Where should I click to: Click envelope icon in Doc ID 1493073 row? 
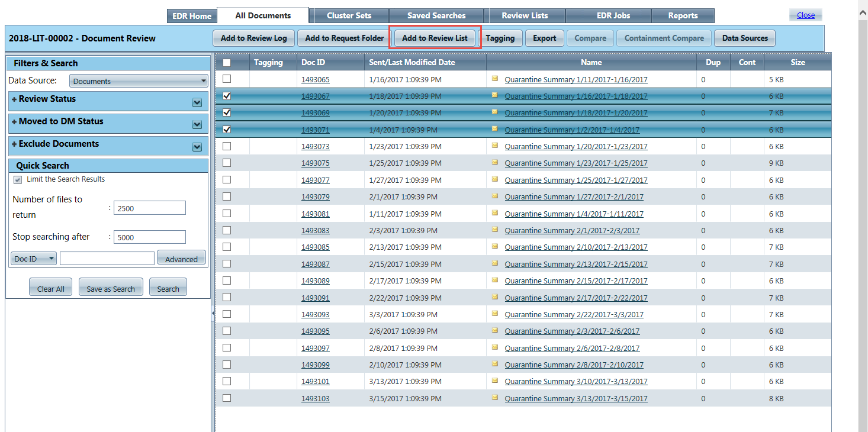click(494, 146)
